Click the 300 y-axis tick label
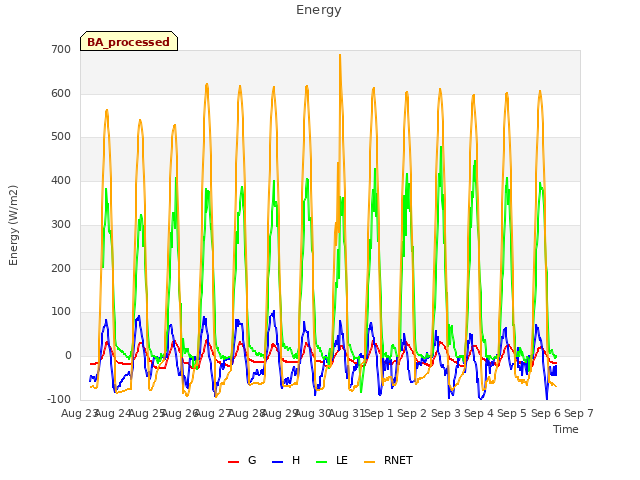 tap(61, 224)
